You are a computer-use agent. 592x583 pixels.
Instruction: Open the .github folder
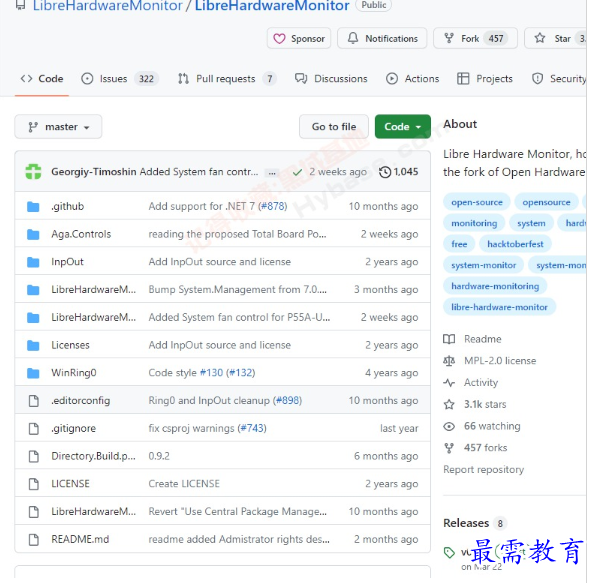tap(68, 206)
